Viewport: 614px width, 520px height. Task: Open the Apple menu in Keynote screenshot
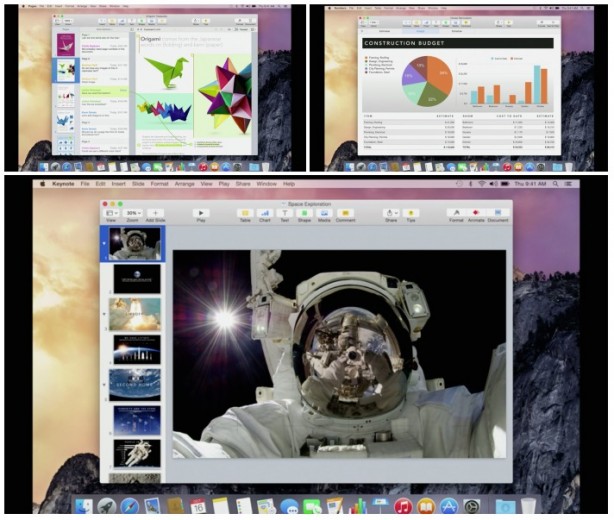43,184
